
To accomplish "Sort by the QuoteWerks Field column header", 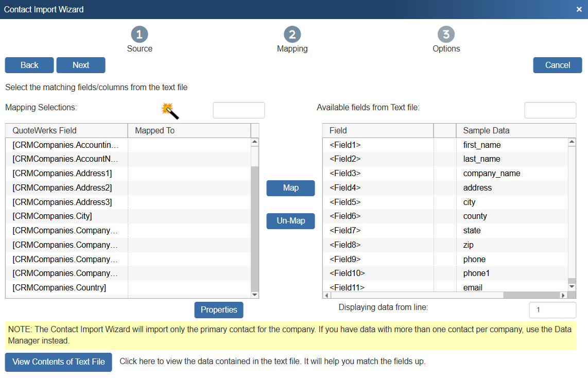I will pos(66,130).
